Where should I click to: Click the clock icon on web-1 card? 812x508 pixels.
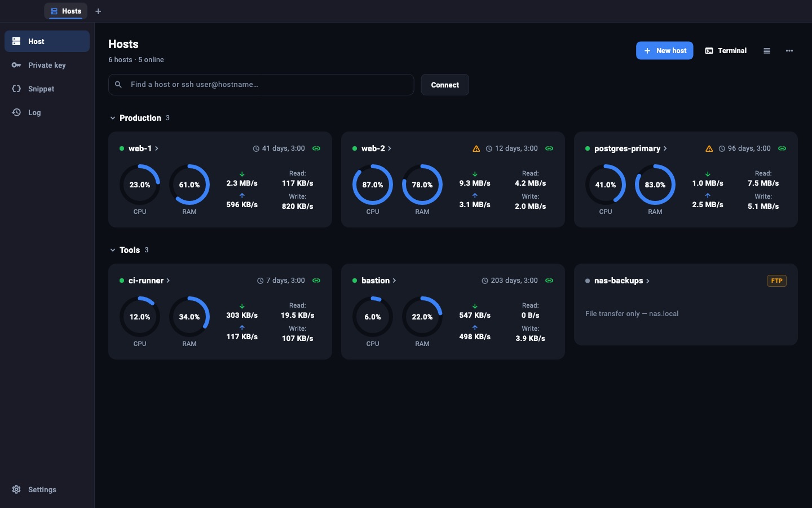(x=256, y=149)
